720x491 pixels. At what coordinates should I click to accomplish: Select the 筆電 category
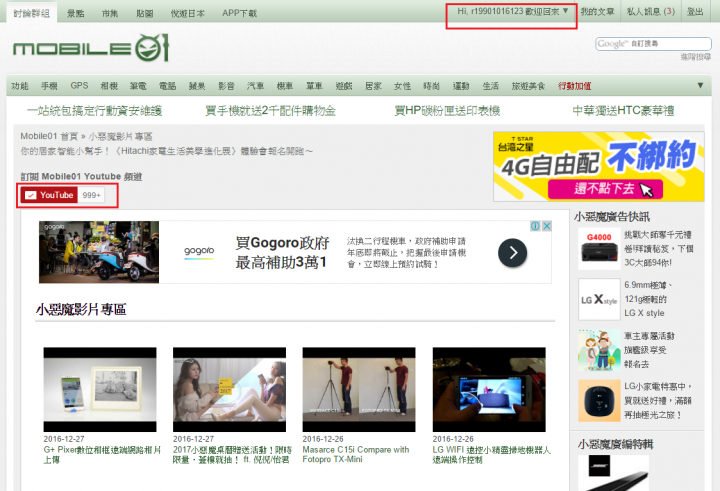pyautogui.click(x=138, y=86)
